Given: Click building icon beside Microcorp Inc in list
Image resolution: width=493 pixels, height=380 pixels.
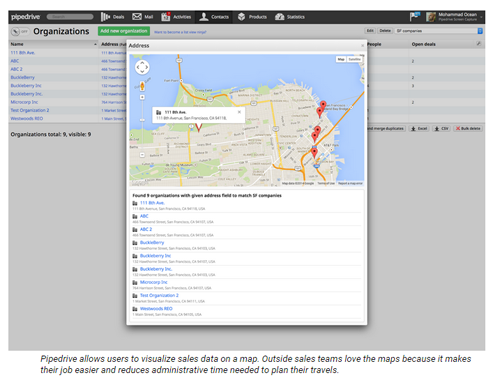Looking at the screenshot, I should pos(135,282).
